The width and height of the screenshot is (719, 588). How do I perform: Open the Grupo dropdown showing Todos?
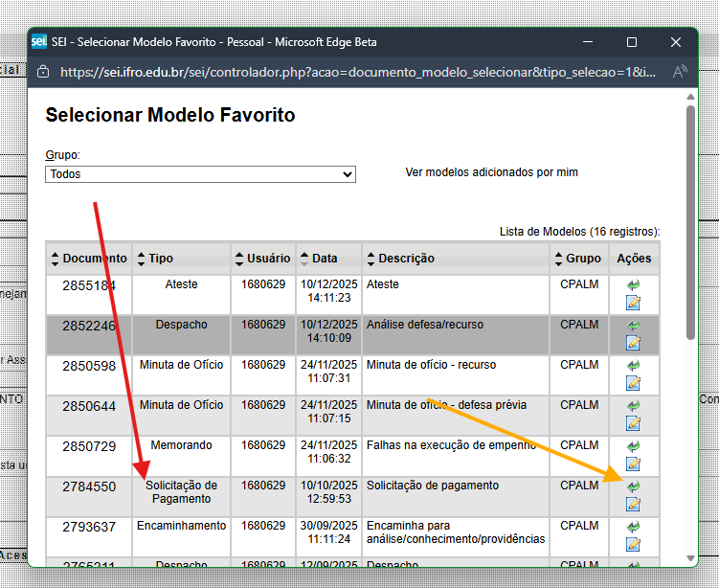point(200,174)
